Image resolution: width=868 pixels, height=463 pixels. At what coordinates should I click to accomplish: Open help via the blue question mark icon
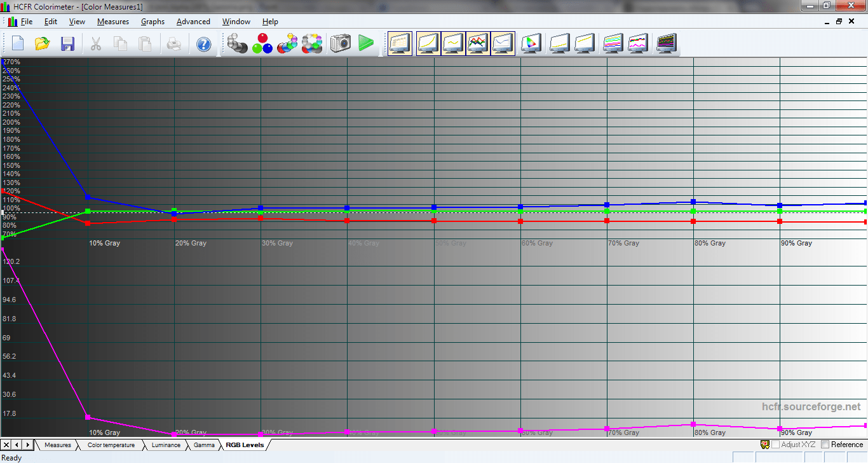click(203, 44)
